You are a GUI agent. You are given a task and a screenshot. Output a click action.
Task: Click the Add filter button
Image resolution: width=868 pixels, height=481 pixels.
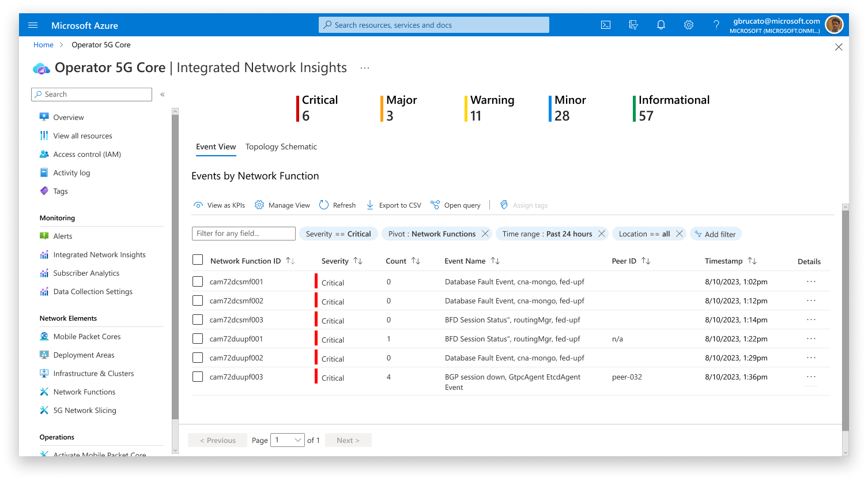tap(715, 234)
